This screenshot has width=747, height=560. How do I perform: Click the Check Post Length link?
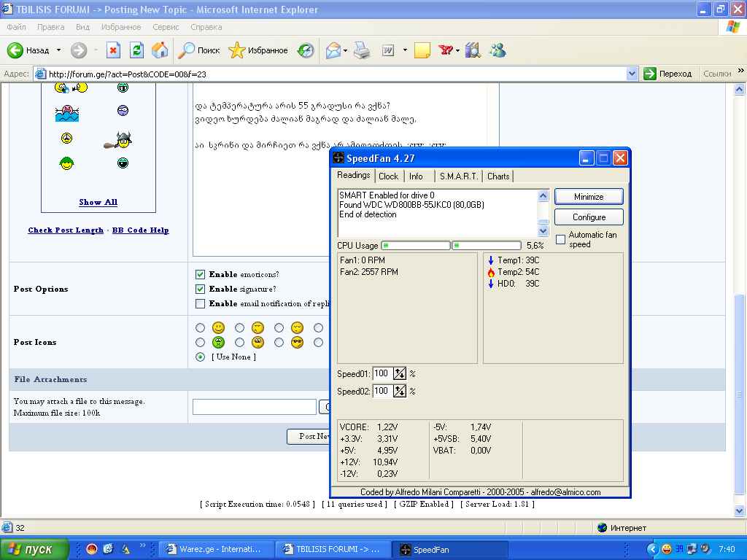coord(66,230)
